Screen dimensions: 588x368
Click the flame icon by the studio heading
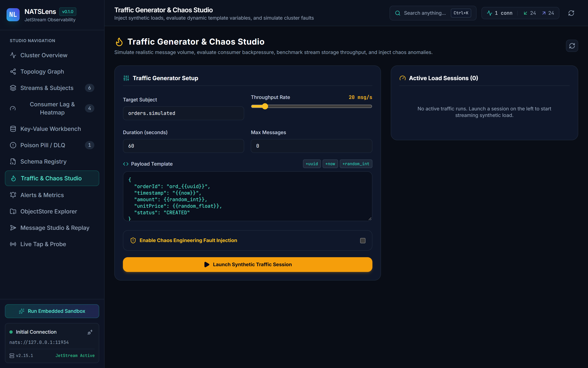(119, 42)
